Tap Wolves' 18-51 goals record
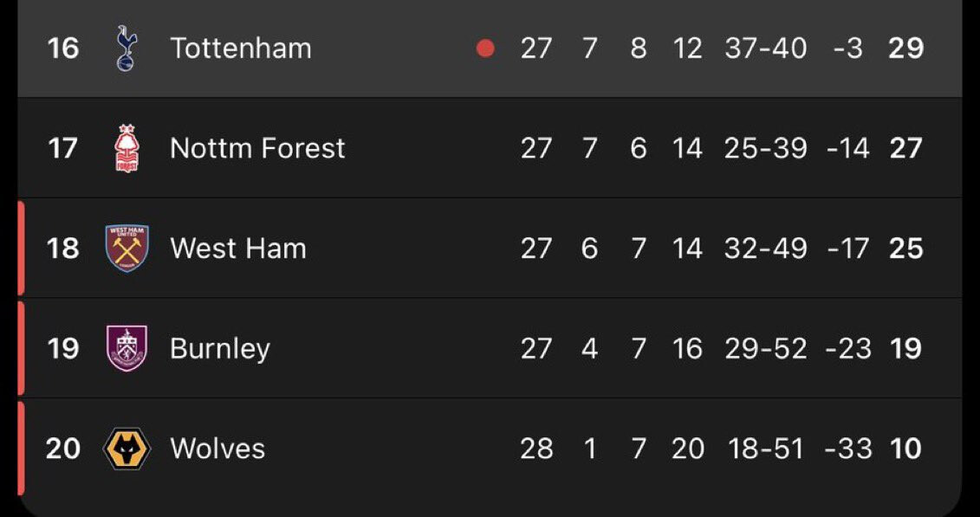This screenshot has height=517, width=980. [x=765, y=449]
